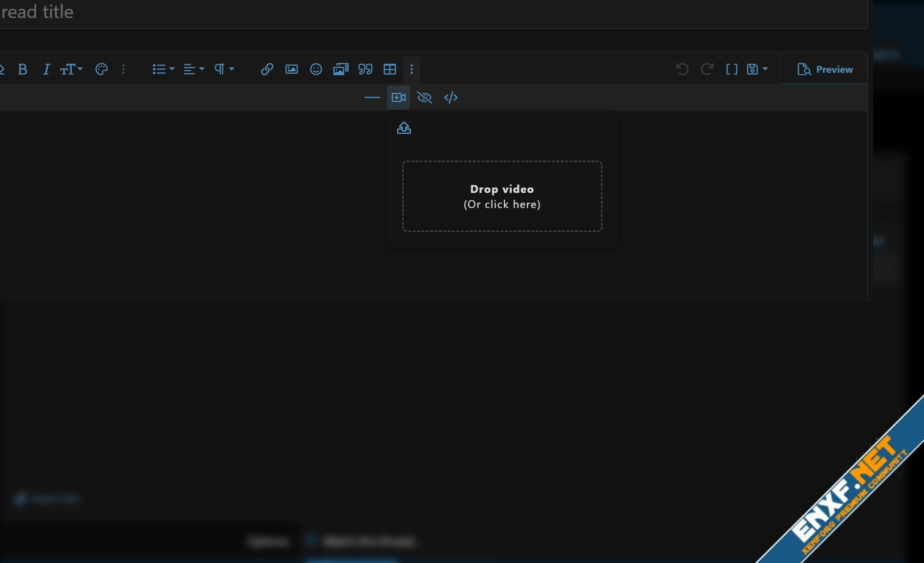This screenshot has width=924, height=563.
Task: Toggle BB code mode brackets
Action: pyautogui.click(x=731, y=69)
